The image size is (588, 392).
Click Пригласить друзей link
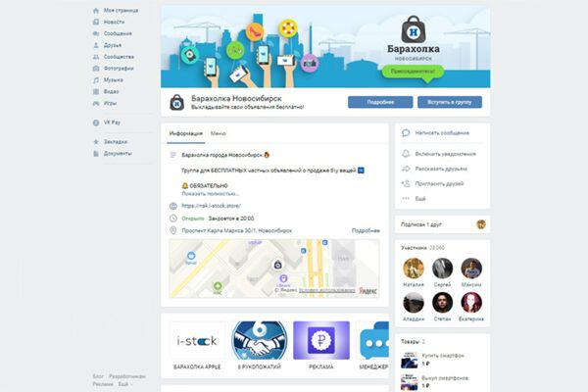(439, 184)
